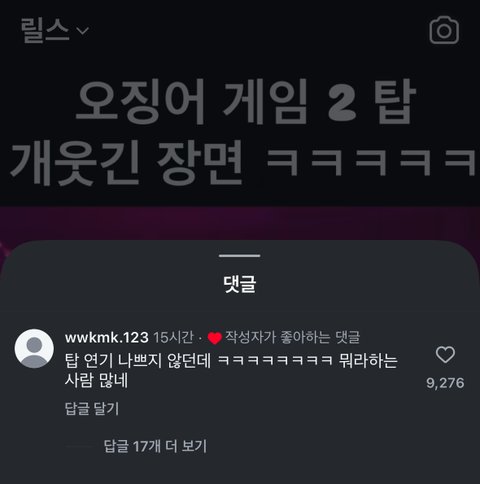Tap the 작성자가 좋아하는 댓글 label

click(x=293, y=337)
